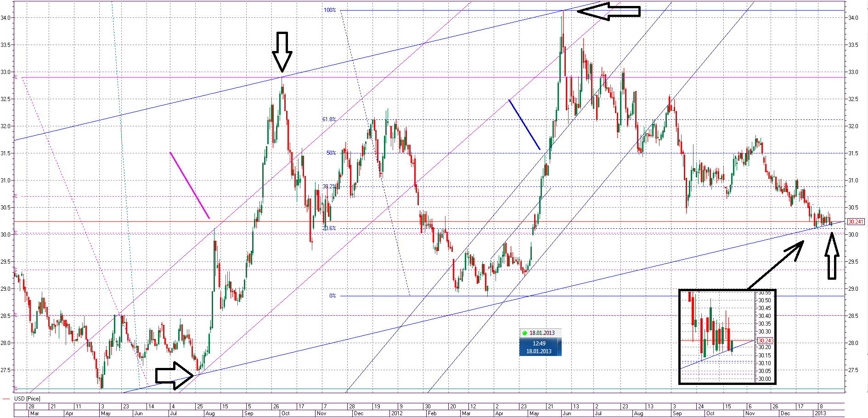
Task: Click date label 30 above Feb on time axis
Action: click(428, 407)
